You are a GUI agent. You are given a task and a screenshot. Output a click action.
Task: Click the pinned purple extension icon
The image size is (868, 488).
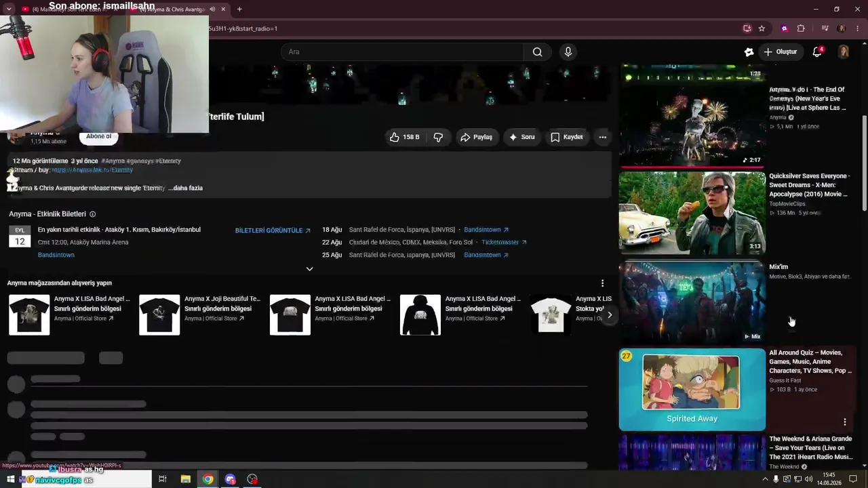point(785,28)
